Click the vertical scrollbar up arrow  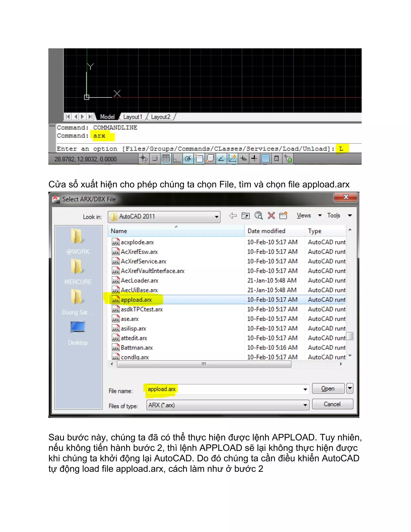coord(350,230)
